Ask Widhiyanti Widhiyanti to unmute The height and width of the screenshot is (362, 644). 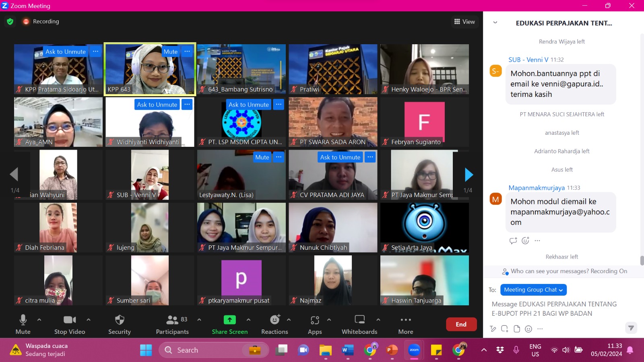click(157, 105)
